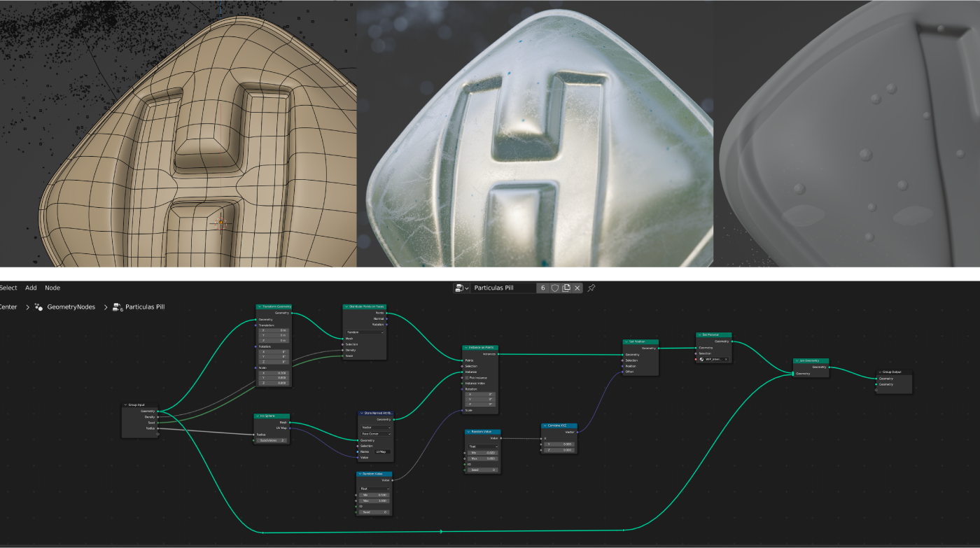Image resolution: width=980 pixels, height=548 pixels.
Task: Click the Combine XYZ Y value field
Action: coord(560,444)
